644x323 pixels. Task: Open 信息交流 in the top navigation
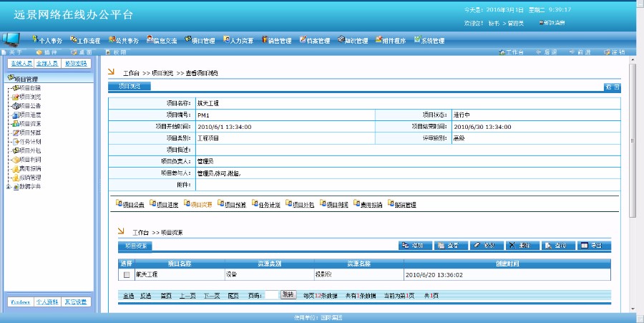click(x=162, y=40)
